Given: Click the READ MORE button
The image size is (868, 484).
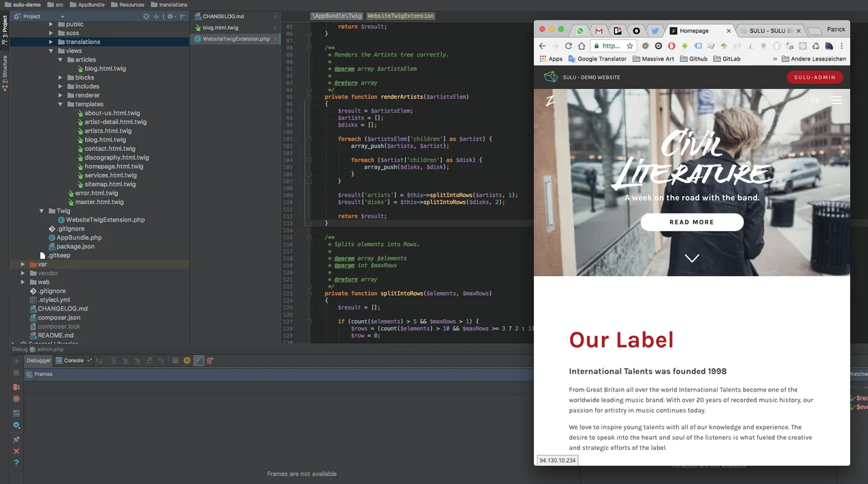Looking at the screenshot, I should point(692,222).
